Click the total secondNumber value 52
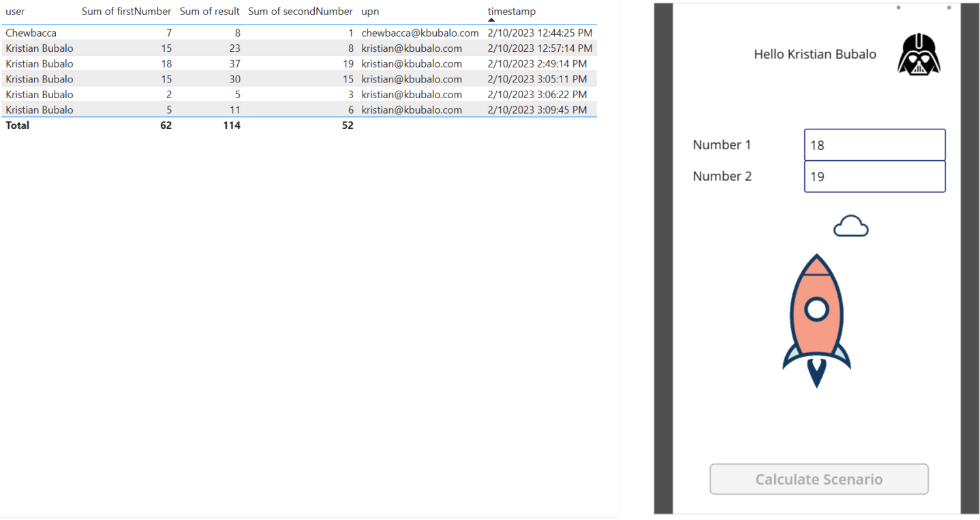Screen dimensions: 980x520 (347, 125)
